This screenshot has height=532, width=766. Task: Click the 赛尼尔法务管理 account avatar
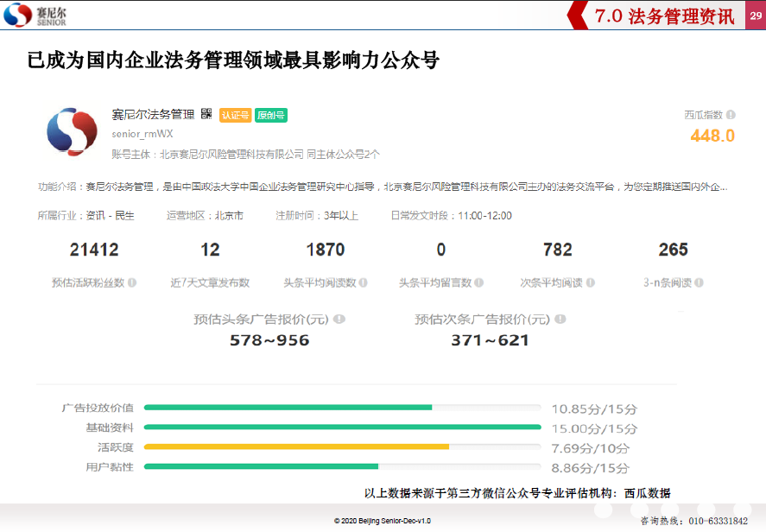point(72,132)
